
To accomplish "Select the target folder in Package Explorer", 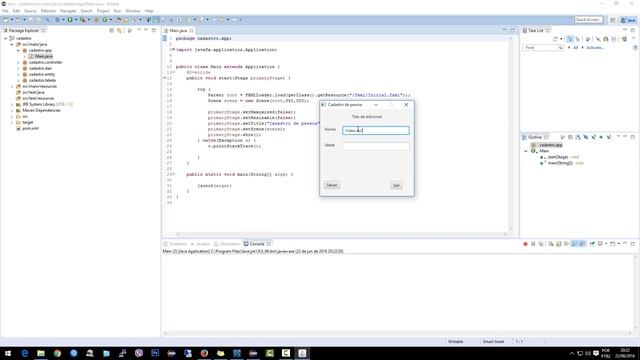I will click(x=28, y=122).
